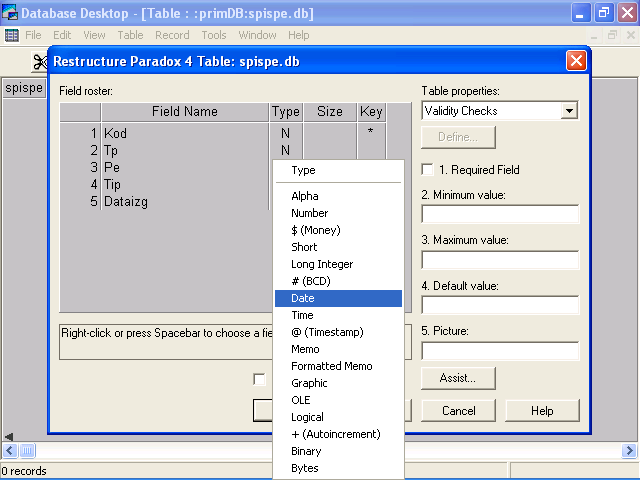Select Bytes field type

(x=338, y=468)
